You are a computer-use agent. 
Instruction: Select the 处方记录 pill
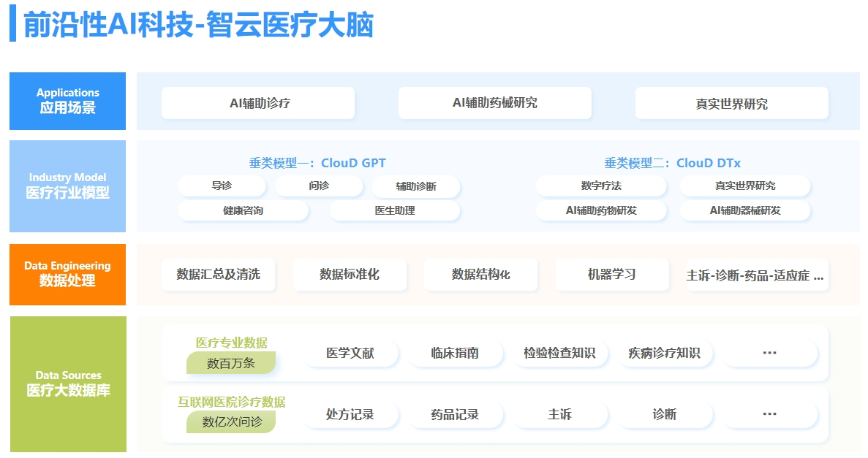[350, 414]
